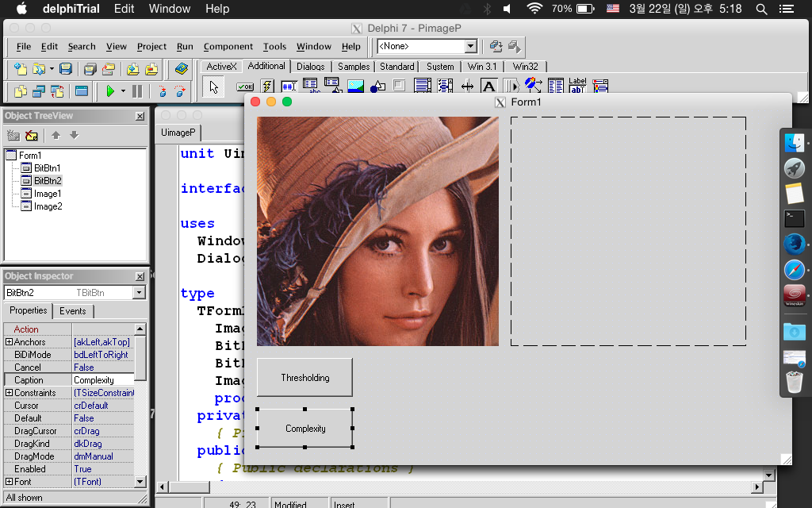This screenshot has height=508, width=812.
Task: Select the BitBtn OK component icon
Action: 245,87
